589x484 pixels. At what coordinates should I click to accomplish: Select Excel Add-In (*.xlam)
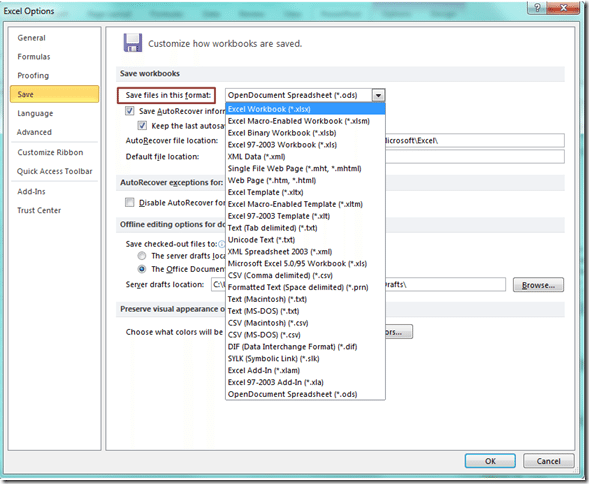305,371
